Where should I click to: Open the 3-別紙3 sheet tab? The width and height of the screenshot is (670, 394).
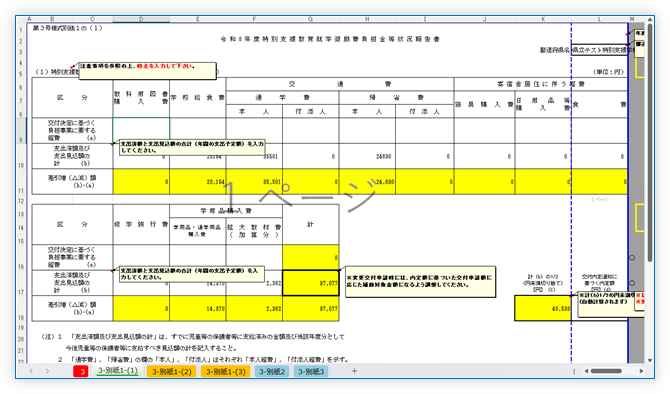coord(311,371)
